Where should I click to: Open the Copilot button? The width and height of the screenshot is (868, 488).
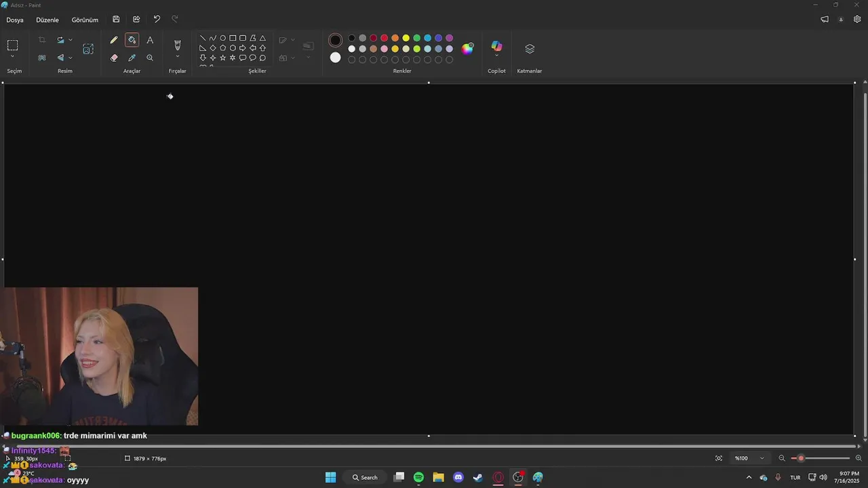497,46
